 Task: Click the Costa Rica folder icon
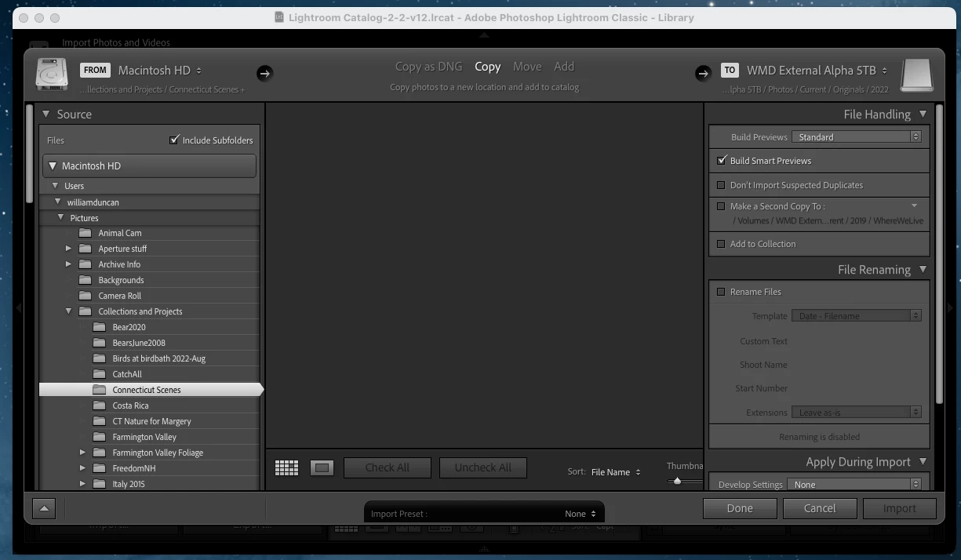pos(99,405)
